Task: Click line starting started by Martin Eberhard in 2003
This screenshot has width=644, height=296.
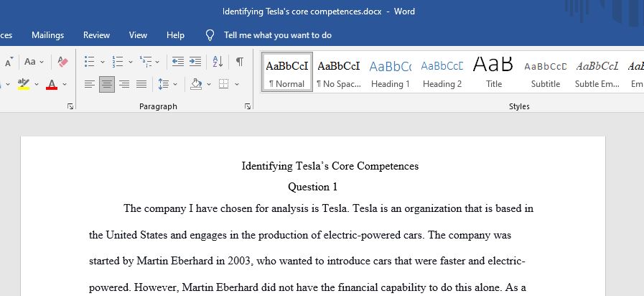Action: [307, 261]
